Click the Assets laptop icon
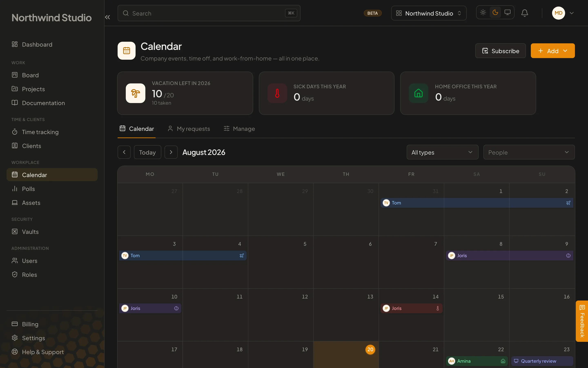The width and height of the screenshot is (588, 368). coord(15,202)
